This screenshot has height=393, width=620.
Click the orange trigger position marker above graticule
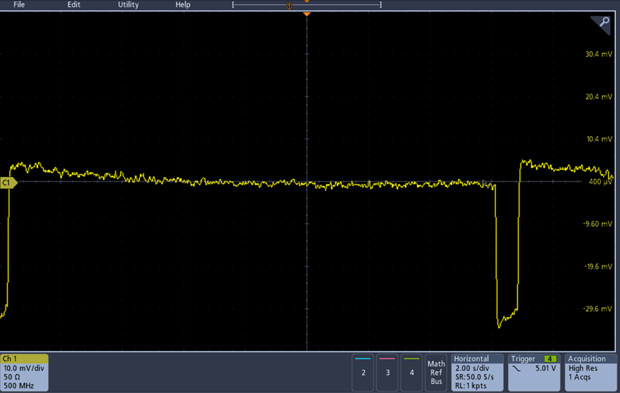[x=307, y=14]
